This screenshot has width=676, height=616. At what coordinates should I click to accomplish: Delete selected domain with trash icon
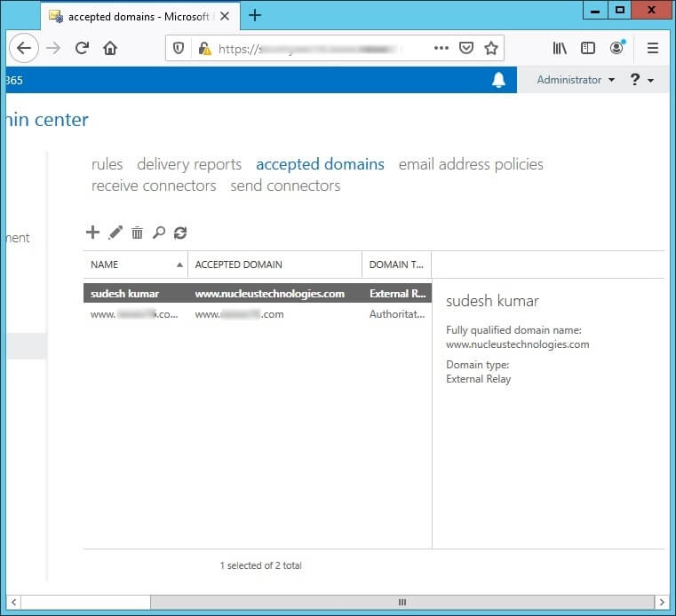[137, 233]
